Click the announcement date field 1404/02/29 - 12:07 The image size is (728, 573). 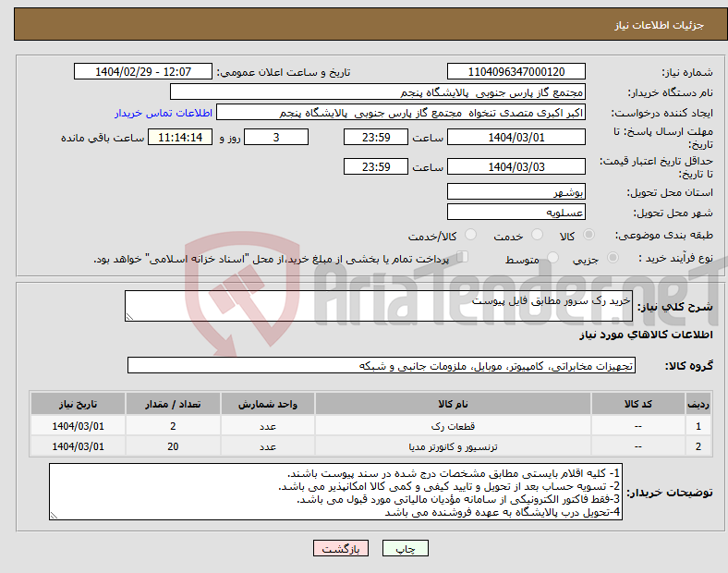tap(143, 72)
